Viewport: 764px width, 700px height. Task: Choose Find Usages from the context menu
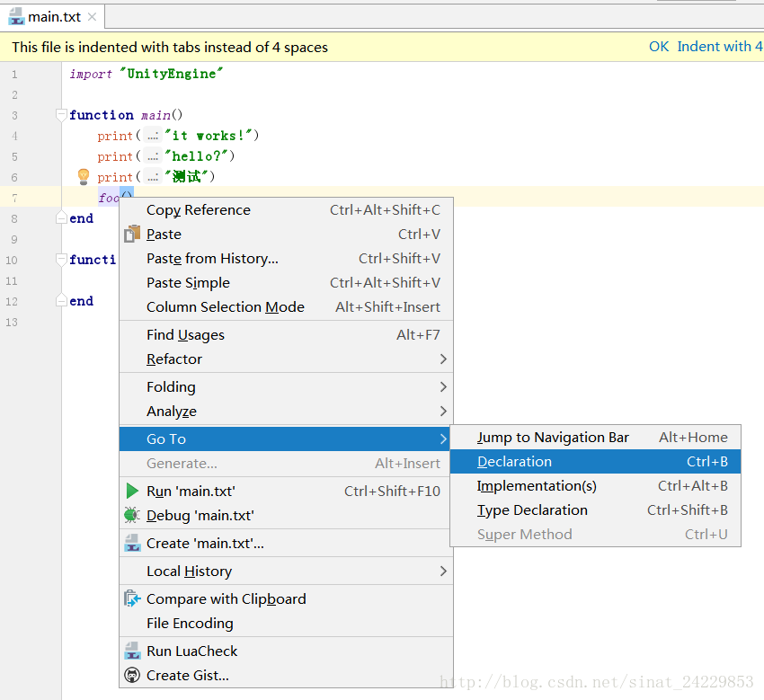(x=286, y=334)
